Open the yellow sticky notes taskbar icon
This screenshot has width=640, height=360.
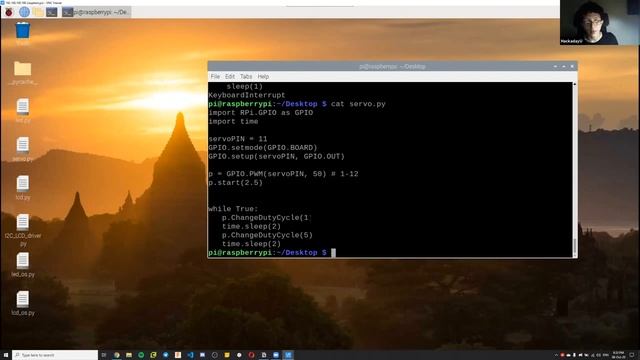coord(227,355)
